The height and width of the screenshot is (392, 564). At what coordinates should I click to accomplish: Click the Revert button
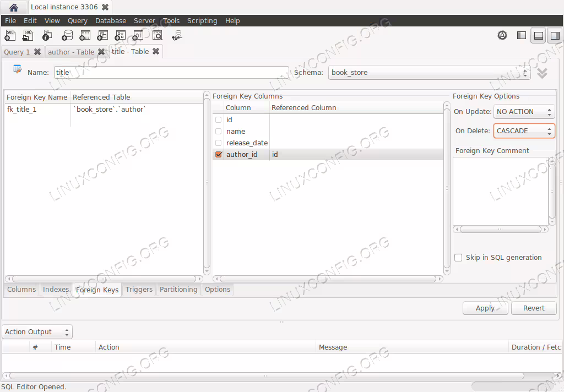coord(534,308)
